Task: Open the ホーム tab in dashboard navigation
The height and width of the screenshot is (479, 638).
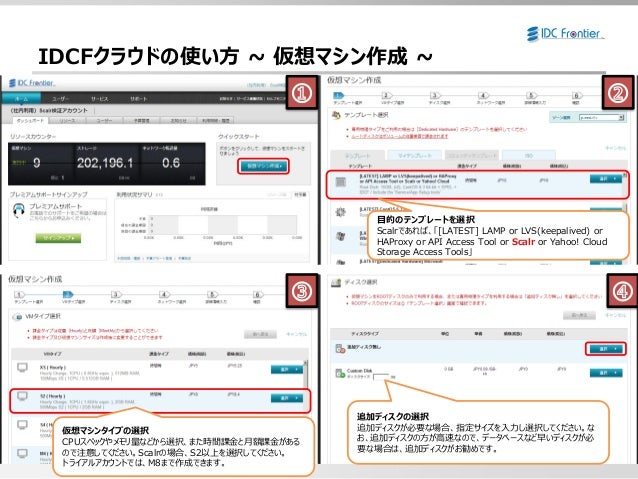Action: tap(21, 99)
